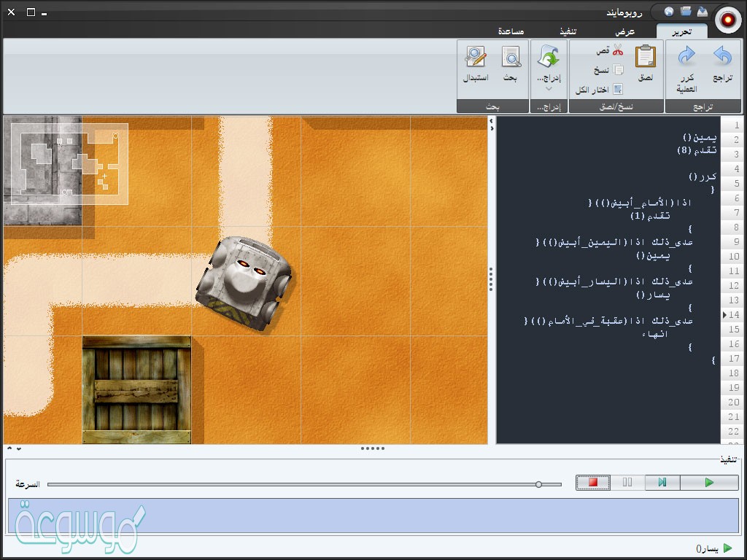747x560 pixels.
Task: Click the Copy (نسخ) icon
Action: 618,70
